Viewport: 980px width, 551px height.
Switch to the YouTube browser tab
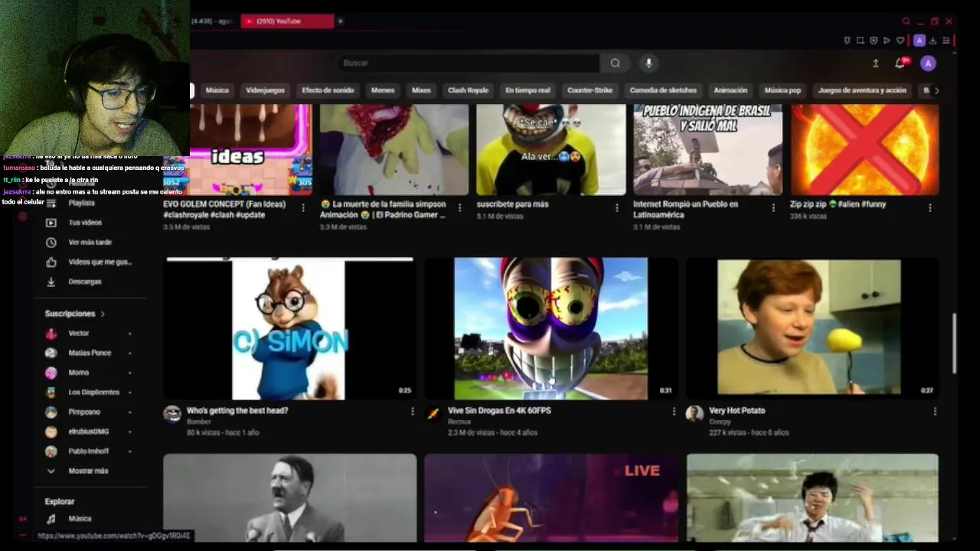[x=287, y=21]
